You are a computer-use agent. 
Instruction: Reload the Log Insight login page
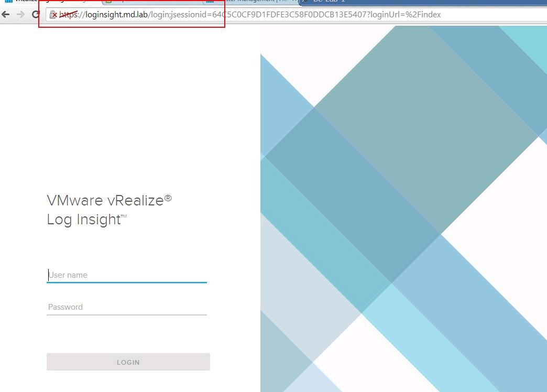point(36,14)
